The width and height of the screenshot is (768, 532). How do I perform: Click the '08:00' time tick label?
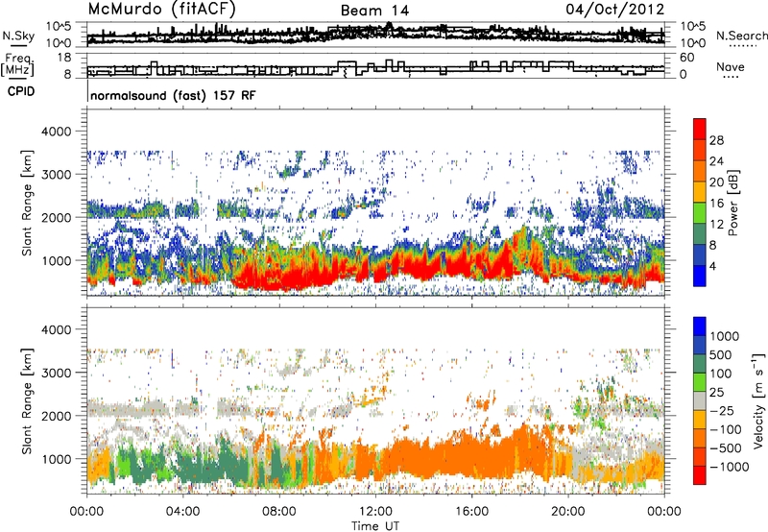click(x=279, y=512)
